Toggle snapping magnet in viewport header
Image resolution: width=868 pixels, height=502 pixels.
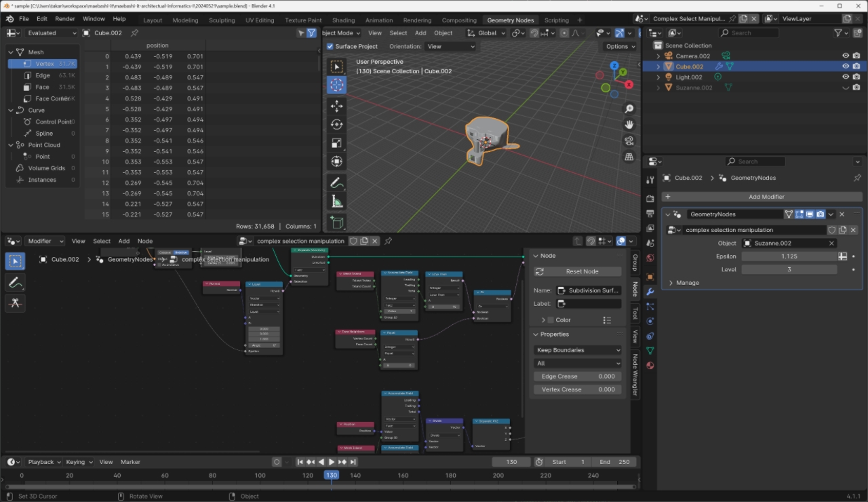pyautogui.click(x=534, y=33)
